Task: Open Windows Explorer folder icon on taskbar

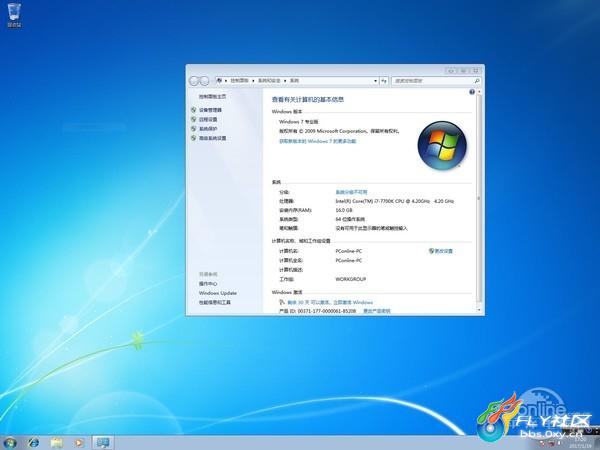Action: coord(56,443)
